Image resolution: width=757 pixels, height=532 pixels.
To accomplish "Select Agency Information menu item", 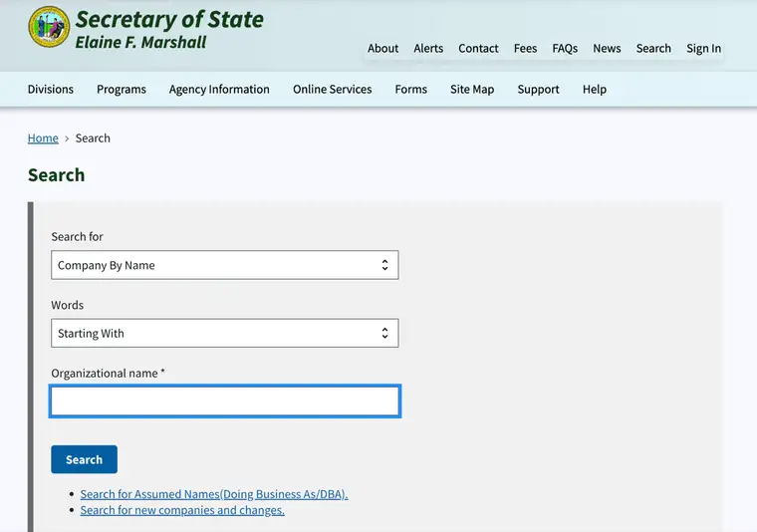I will point(219,90).
